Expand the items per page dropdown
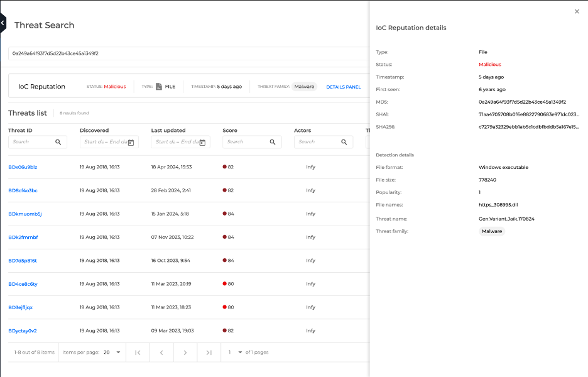 [x=112, y=352]
